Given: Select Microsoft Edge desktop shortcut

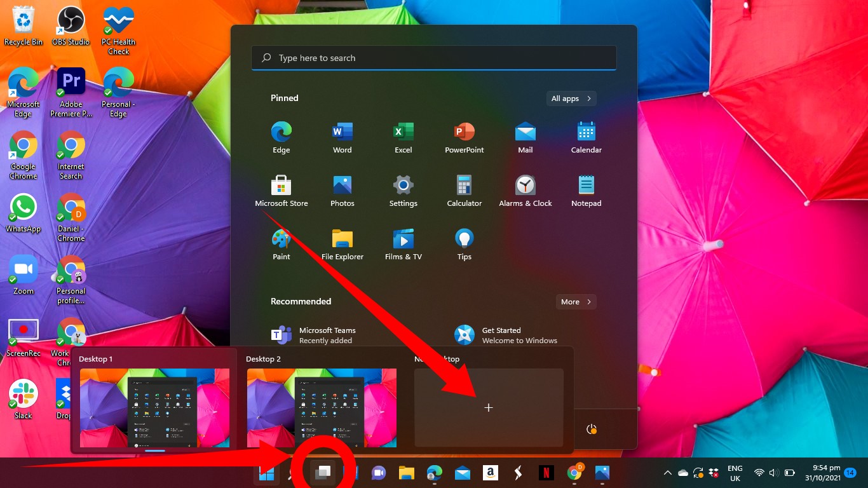Looking at the screenshot, I should click(x=24, y=93).
